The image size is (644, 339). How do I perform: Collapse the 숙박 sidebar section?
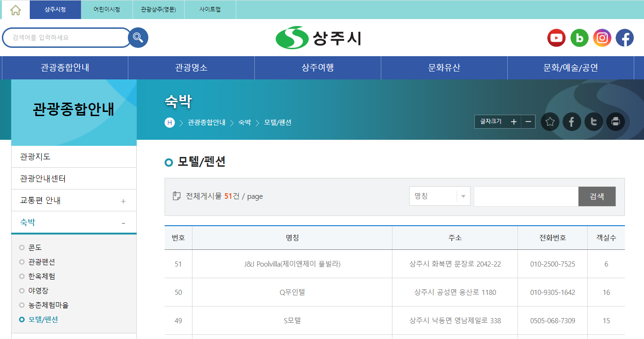tap(123, 223)
